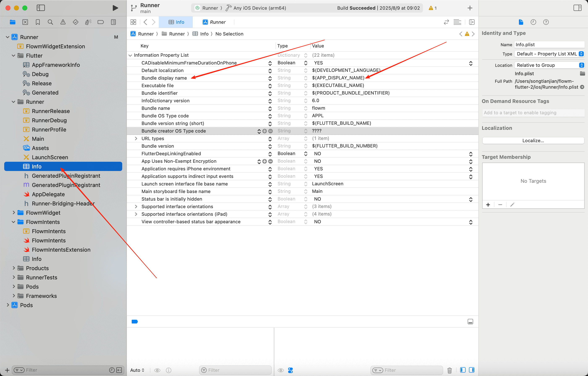Add editor on right icon

(472, 22)
